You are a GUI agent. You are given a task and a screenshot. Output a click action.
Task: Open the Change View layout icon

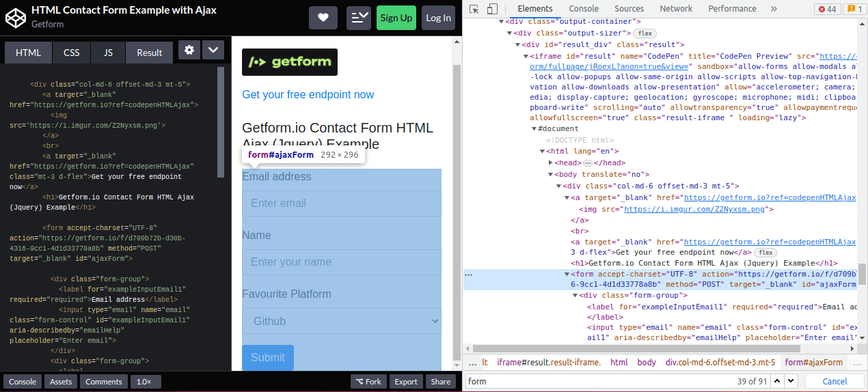click(x=359, y=18)
